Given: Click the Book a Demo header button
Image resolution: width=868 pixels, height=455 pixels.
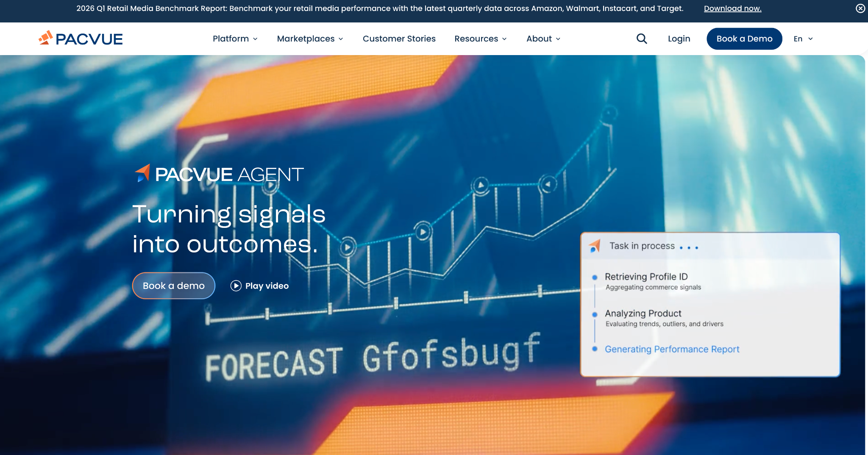Looking at the screenshot, I should (744, 39).
